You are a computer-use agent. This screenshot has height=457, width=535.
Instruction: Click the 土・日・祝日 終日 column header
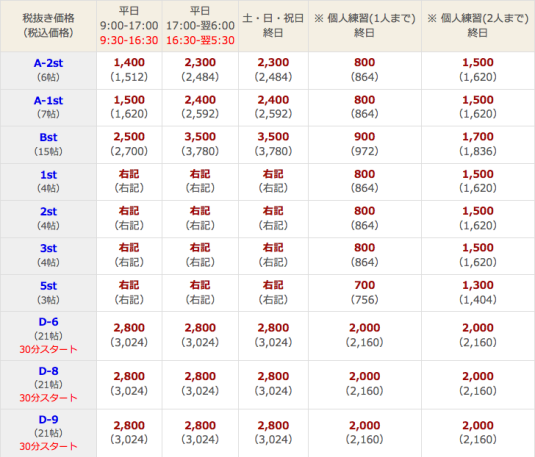(x=273, y=26)
